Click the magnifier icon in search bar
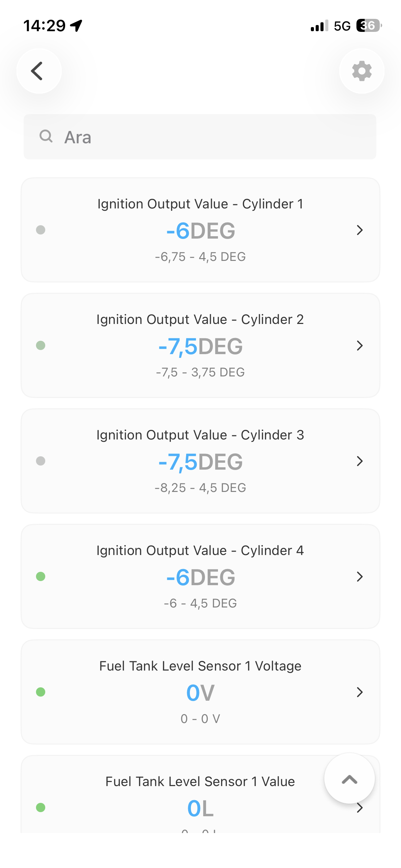This screenshot has height=868, width=401. pos(46,136)
